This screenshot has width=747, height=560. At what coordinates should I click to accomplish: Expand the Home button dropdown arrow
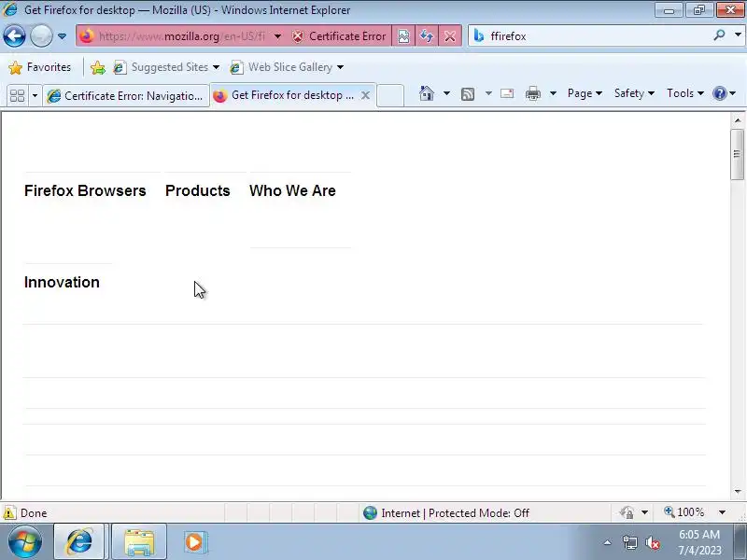[446, 93]
